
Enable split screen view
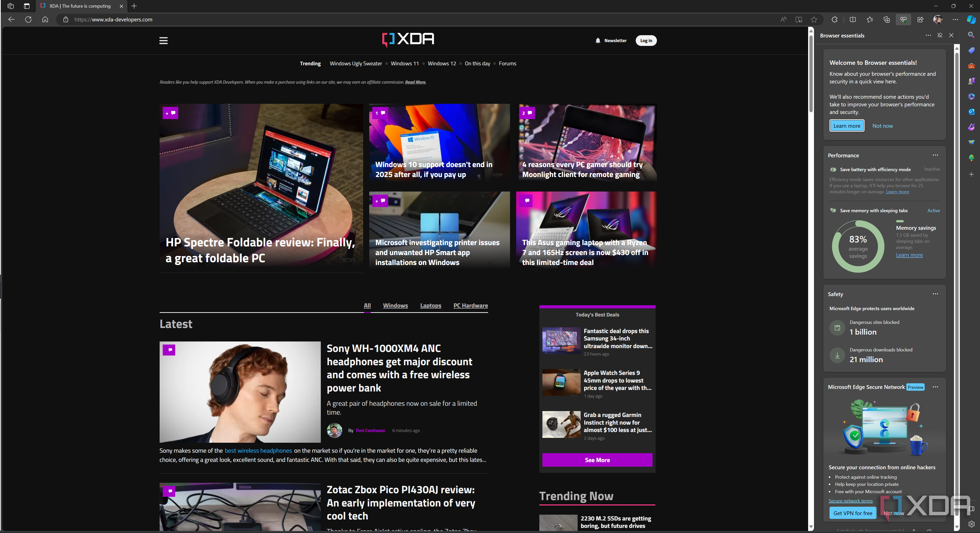[x=852, y=19]
